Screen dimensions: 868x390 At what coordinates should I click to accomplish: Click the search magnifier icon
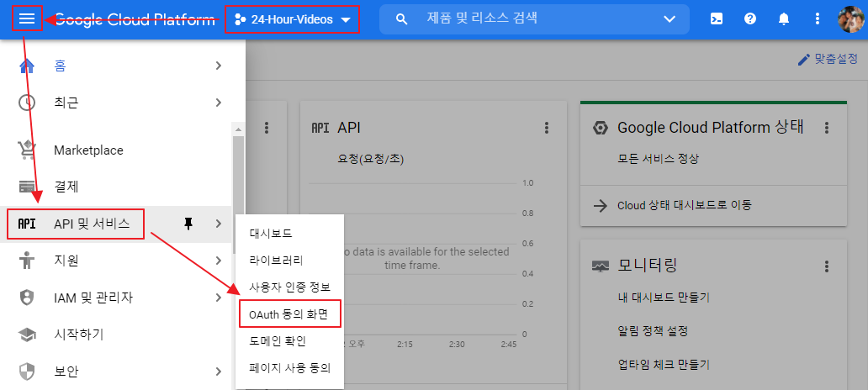pos(402,19)
